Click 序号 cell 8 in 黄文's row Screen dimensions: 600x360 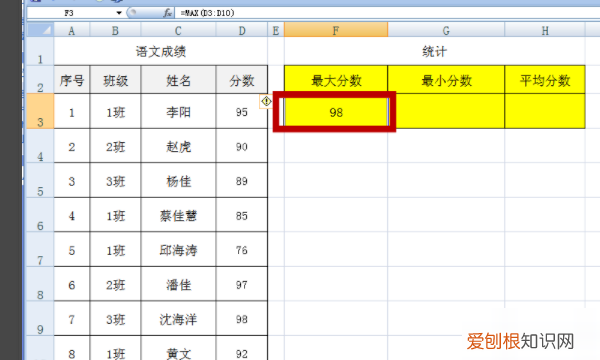(72, 349)
